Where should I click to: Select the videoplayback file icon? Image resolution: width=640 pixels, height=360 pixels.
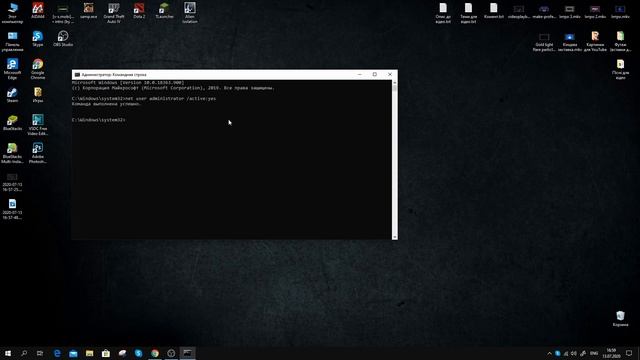pyautogui.click(x=519, y=11)
